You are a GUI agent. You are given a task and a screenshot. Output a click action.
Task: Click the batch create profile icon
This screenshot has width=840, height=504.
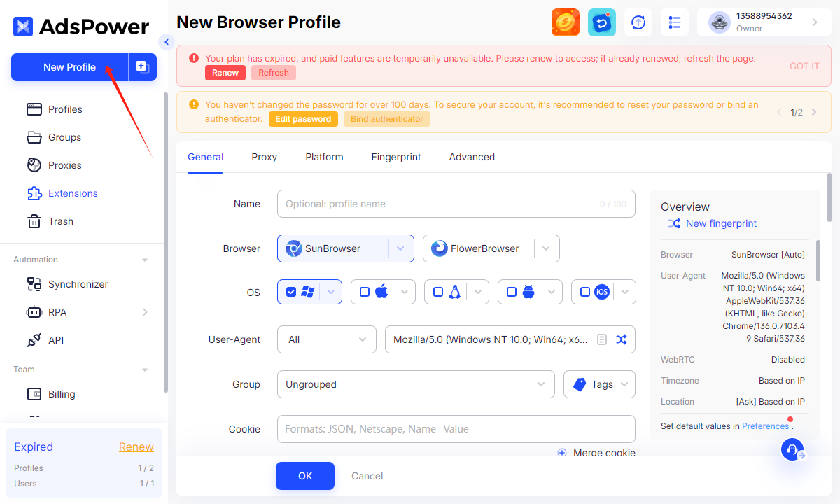[142, 67]
